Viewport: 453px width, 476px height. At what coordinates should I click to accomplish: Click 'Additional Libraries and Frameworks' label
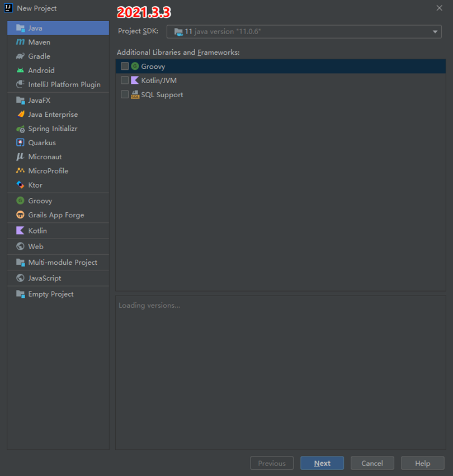pyautogui.click(x=178, y=52)
